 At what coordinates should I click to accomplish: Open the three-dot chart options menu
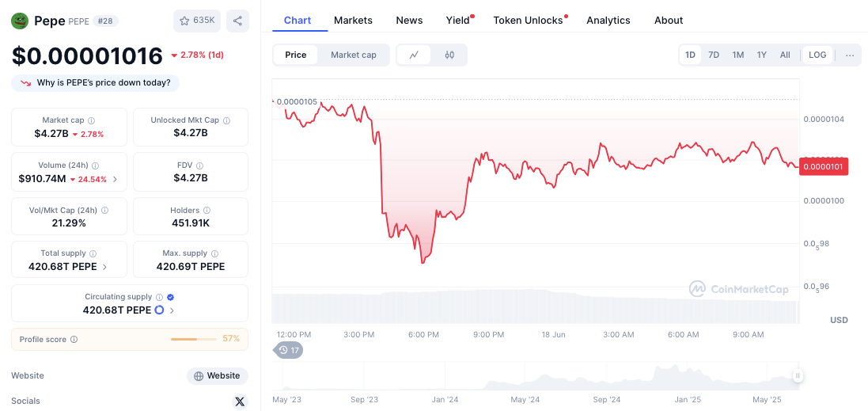click(850, 55)
